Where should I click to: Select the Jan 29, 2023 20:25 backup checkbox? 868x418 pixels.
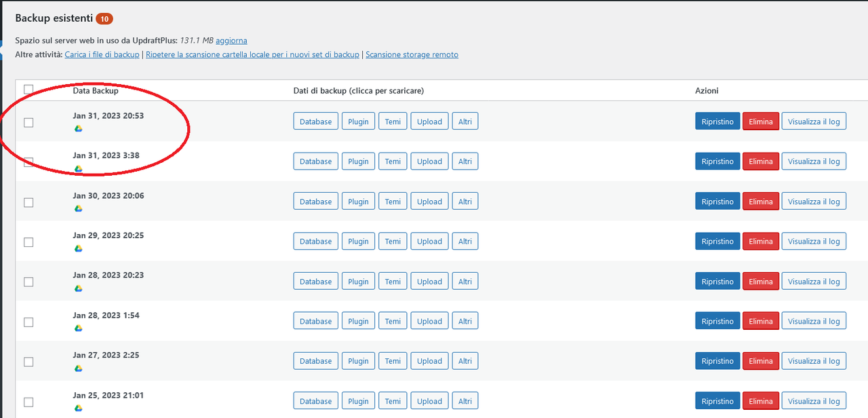click(x=28, y=242)
